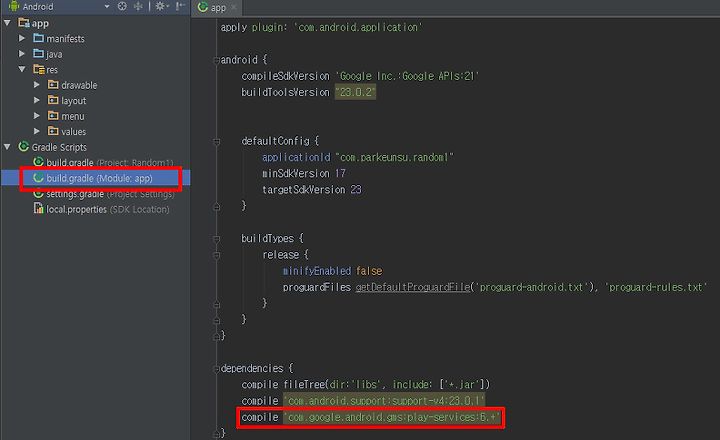
Task: Collapse the res folder
Action: pos(22,69)
